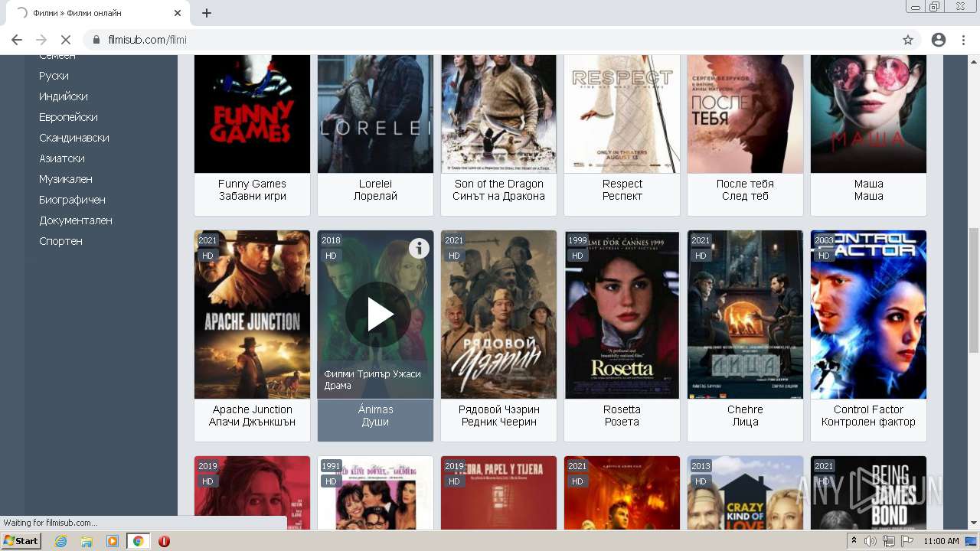The image size is (980, 551).
Task: Open the Европейски category
Action: click(68, 117)
